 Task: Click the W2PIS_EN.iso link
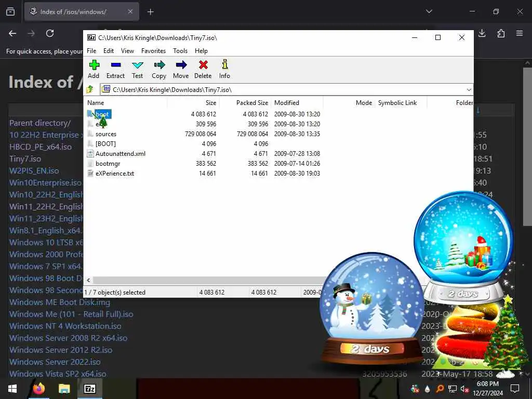click(x=34, y=170)
